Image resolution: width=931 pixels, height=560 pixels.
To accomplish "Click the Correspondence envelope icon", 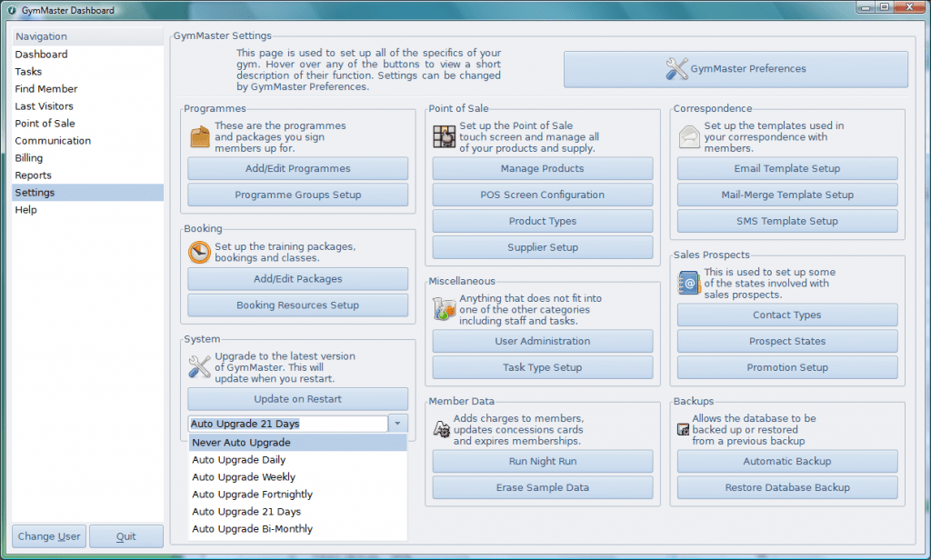I will click(689, 136).
